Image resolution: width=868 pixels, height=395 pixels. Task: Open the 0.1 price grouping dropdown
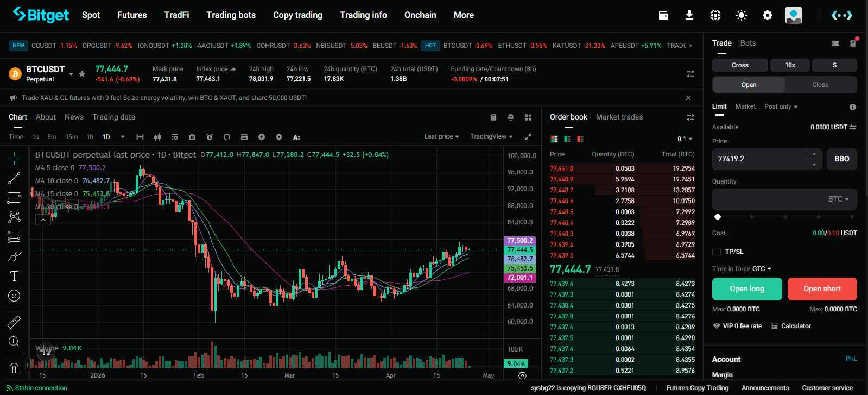685,139
